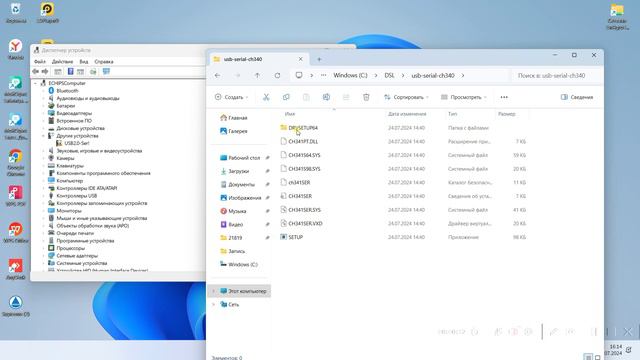Screen dimensions: 640x360
Task: Sort by the Date modified column header
Action: pyautogui.click(x=407, y=114)
